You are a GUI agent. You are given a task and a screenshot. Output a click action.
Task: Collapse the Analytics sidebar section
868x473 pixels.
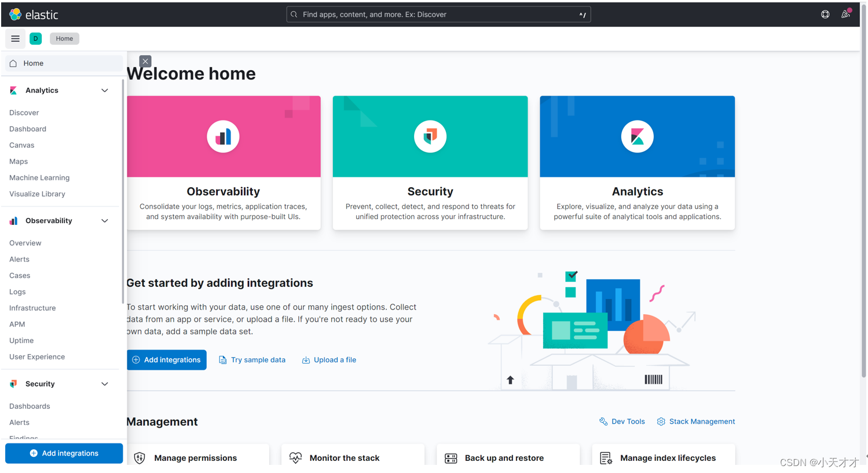tap(105, 90)
